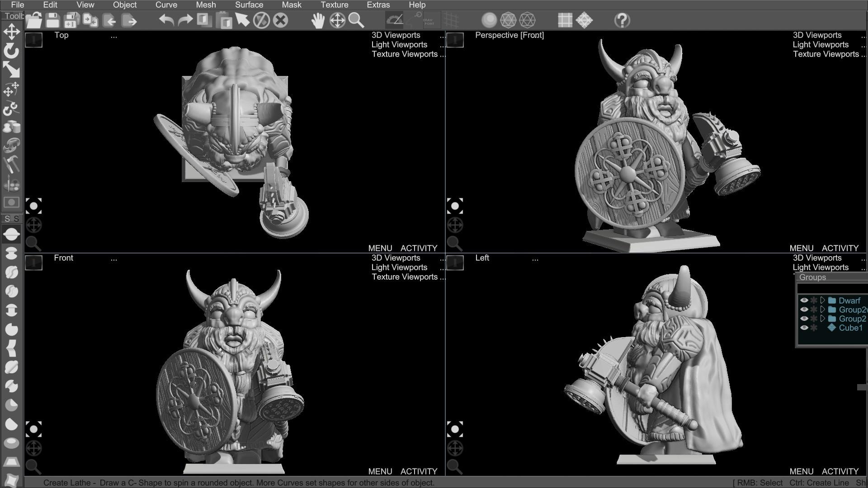Open the Mesh menu
Screen dimensions: 868x488
[206, 5]
